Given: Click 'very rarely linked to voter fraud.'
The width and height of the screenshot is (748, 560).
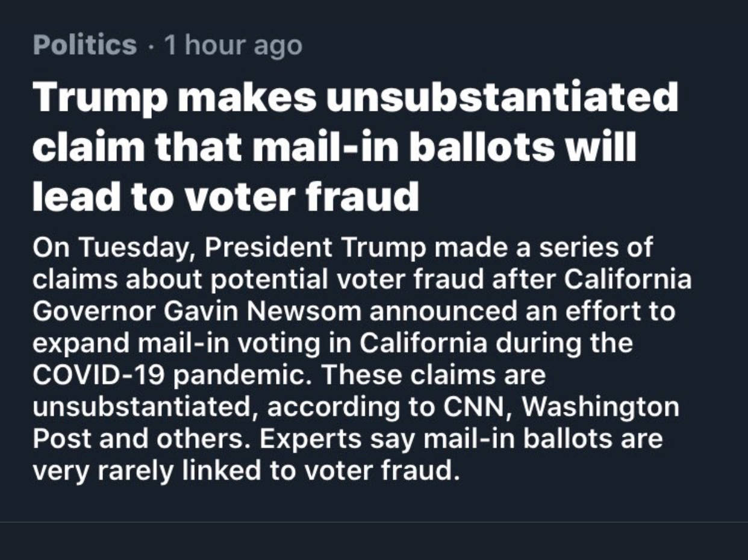Looking at the screenshot, I should pyautogui.click(x=243, y=471).
